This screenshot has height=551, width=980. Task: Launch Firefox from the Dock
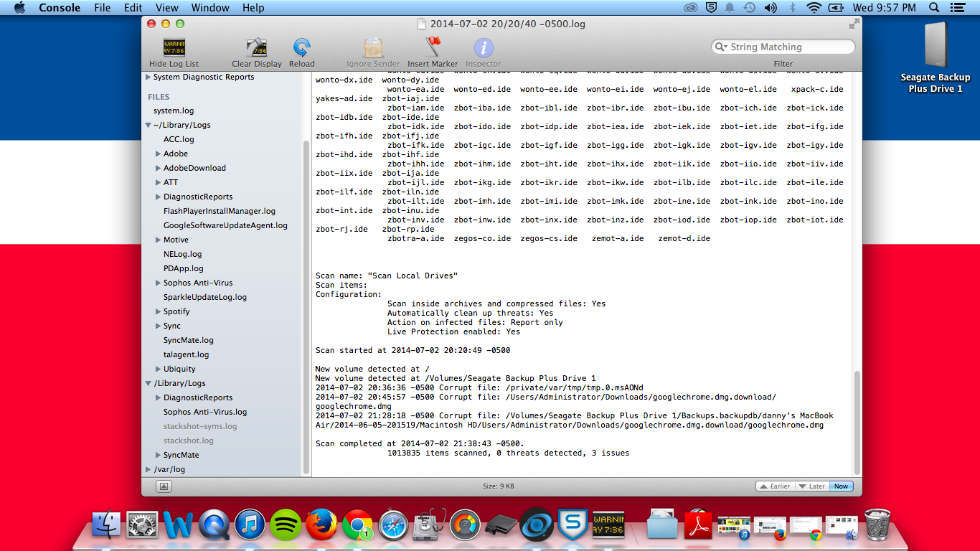pos(321,524)
